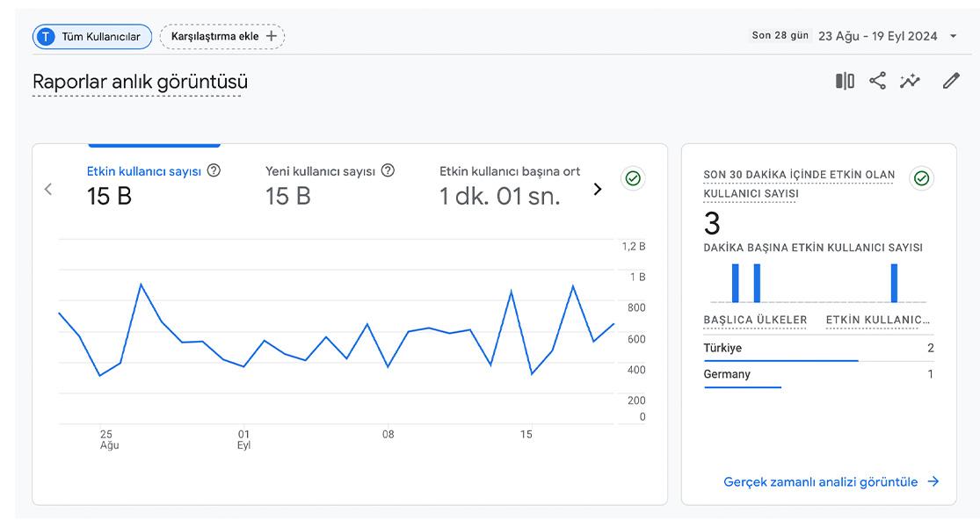Click the Germany country row
Image resolution: width=980 pixels, height=527 pixels.
pos(819,375)
